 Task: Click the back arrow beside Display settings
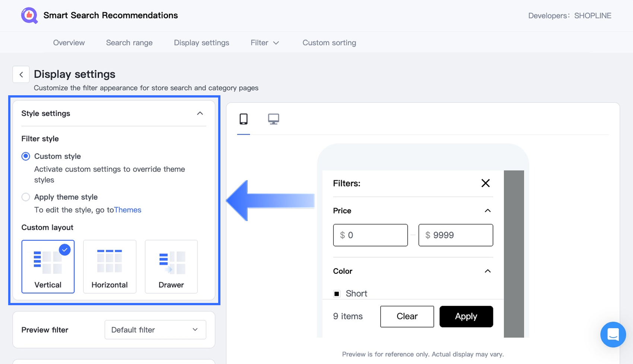coord(21,74)
